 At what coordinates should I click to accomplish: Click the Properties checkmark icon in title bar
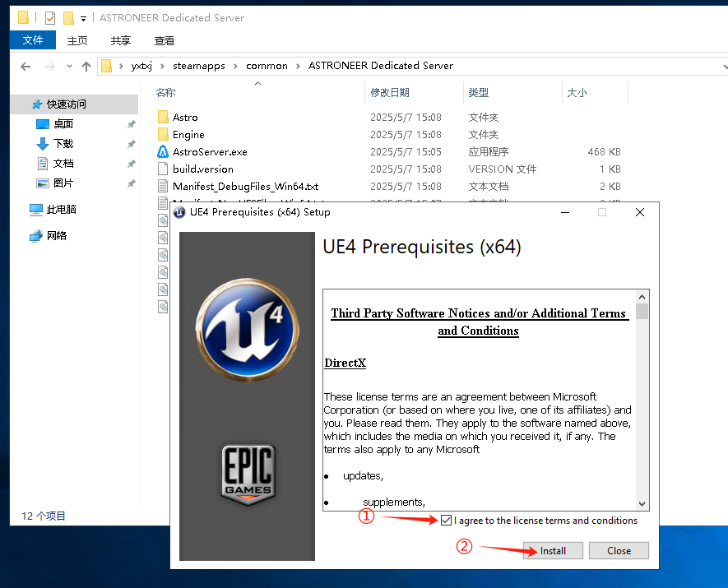coord(50,18)
